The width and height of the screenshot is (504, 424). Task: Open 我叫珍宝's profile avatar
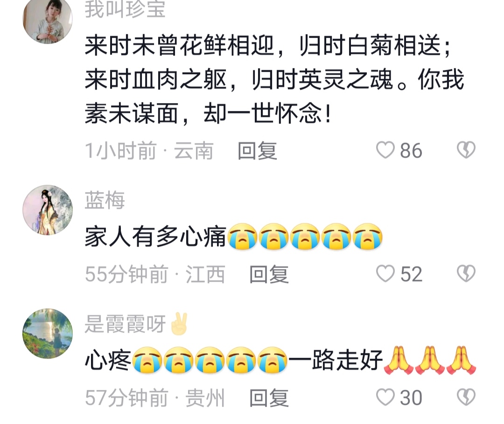click(48, 19)
